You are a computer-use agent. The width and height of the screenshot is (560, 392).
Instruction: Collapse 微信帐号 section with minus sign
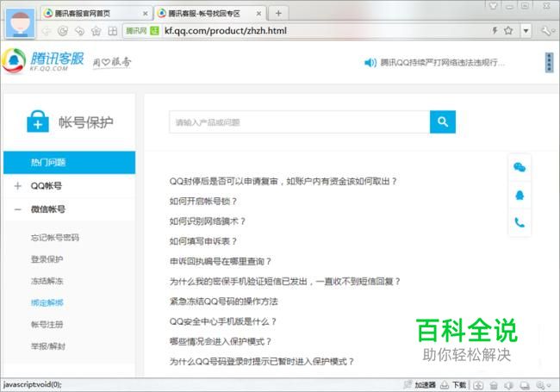[x=18, y=209]
